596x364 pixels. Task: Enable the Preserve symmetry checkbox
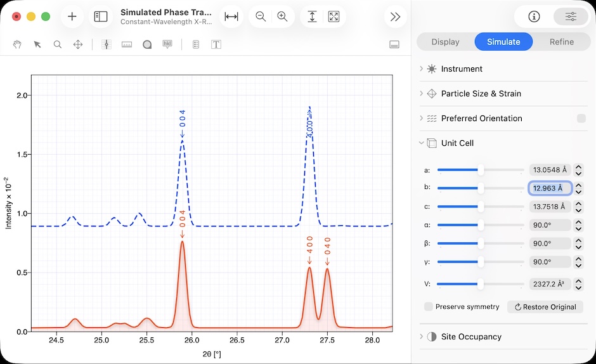[429, 306]
